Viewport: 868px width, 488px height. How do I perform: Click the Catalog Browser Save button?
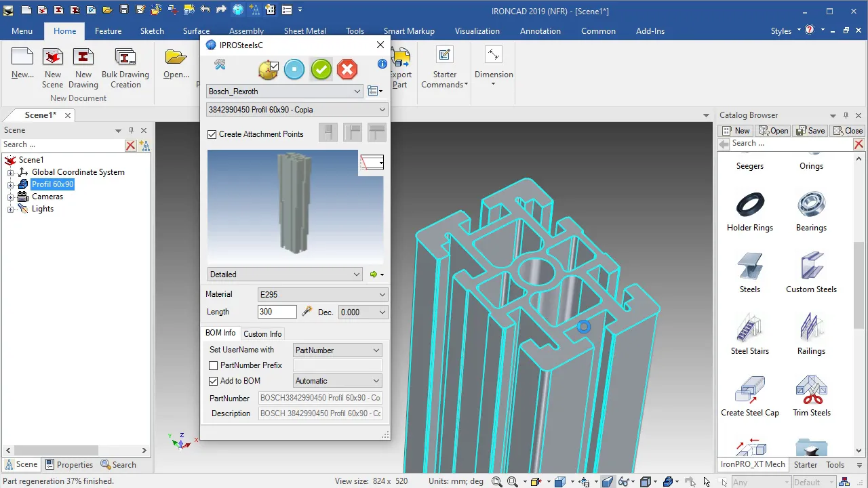click(811, 131)
